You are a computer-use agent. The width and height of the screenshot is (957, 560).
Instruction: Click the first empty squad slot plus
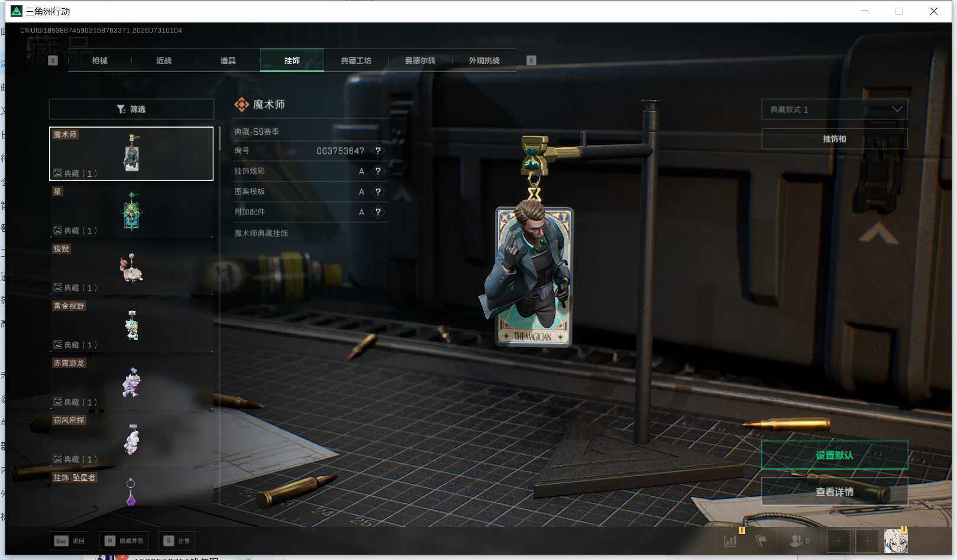(x=838, y=540)
